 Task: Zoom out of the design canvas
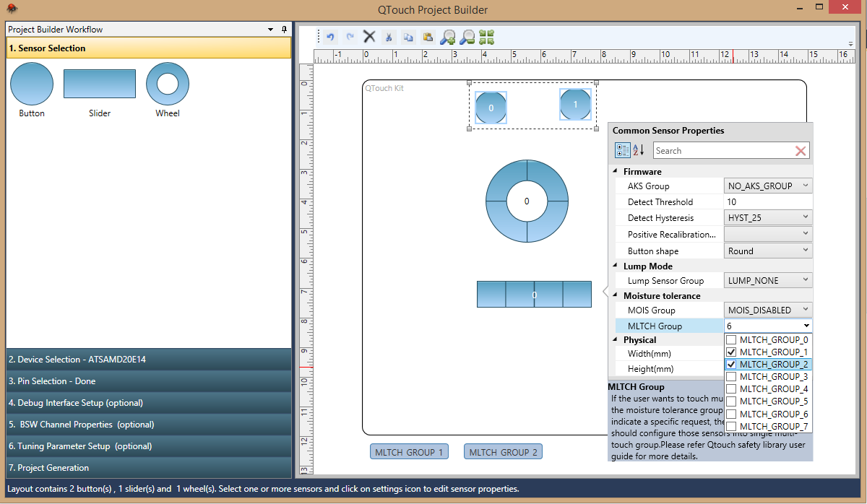coord(467,37)
